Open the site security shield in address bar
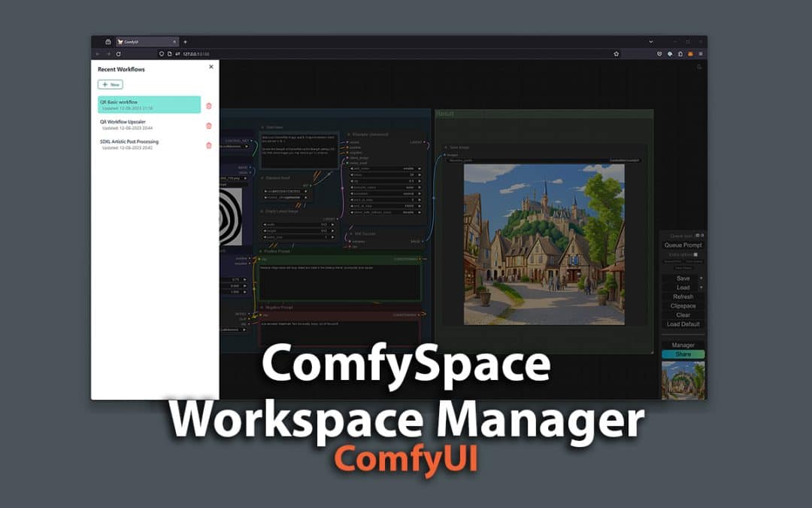This screenshot has height=508, width=812. coord(161,54)
